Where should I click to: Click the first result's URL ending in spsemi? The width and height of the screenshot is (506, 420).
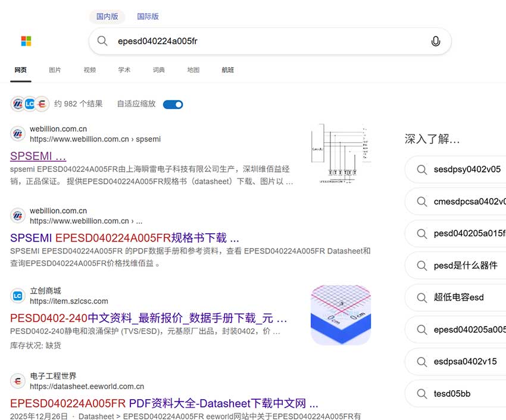click(x=95, y=139)
